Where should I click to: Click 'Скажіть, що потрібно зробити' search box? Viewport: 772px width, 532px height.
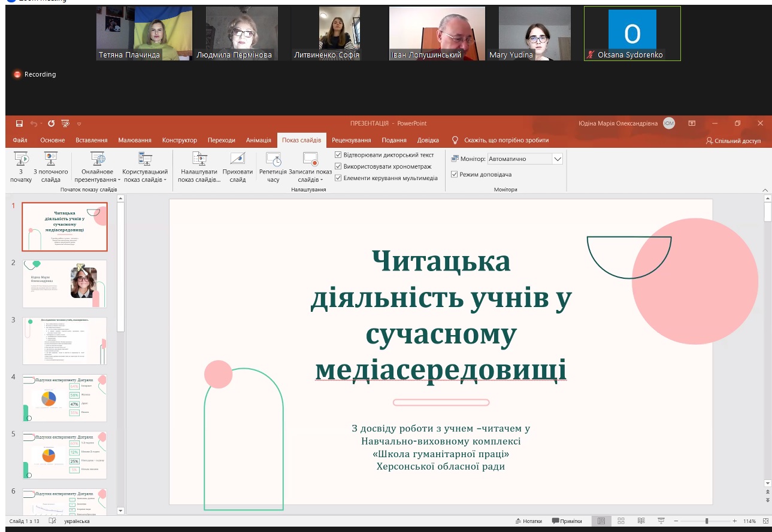tap(506, 140)
